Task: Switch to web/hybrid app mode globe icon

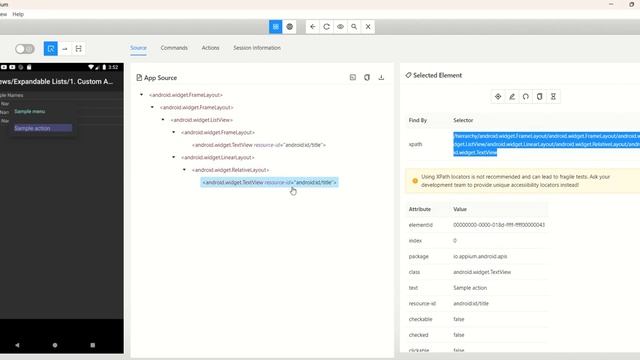Action: click(289, 27)
